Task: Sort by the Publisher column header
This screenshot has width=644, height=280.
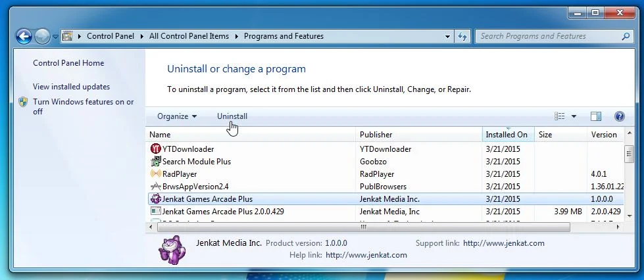Action: (418, 134)
